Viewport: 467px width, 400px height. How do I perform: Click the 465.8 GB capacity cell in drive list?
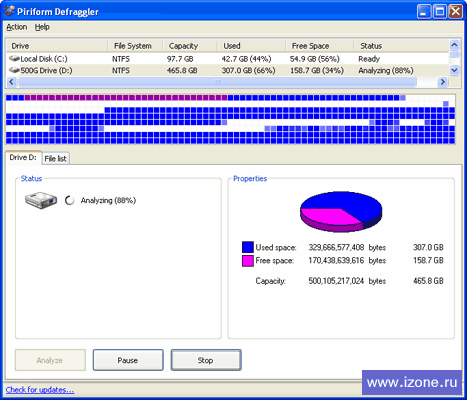(182, 71)
